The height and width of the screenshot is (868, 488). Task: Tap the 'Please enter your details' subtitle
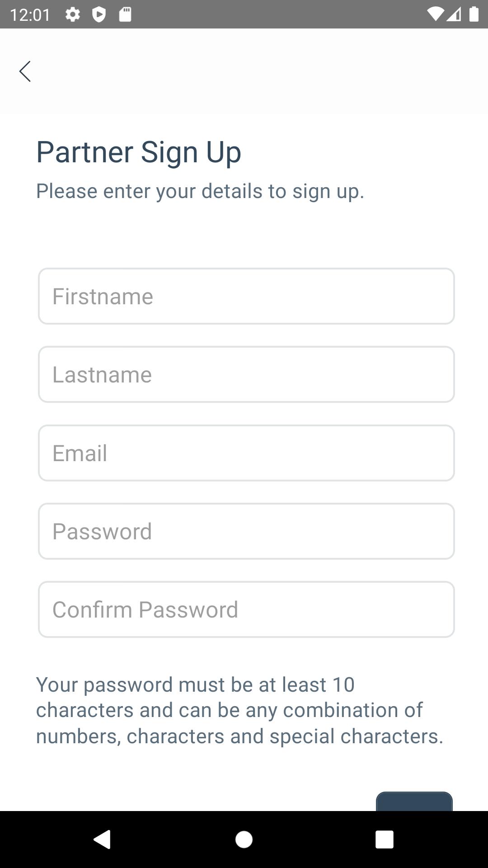coord(200,191)
